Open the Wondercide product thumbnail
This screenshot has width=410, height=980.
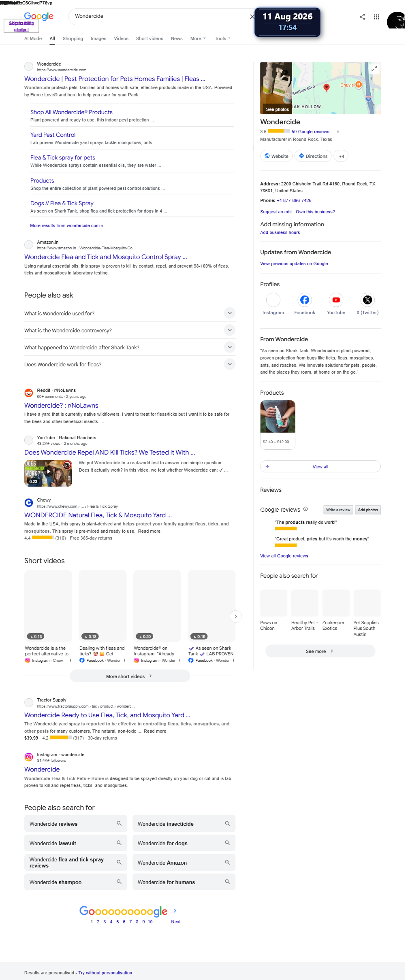click(278, 417)
